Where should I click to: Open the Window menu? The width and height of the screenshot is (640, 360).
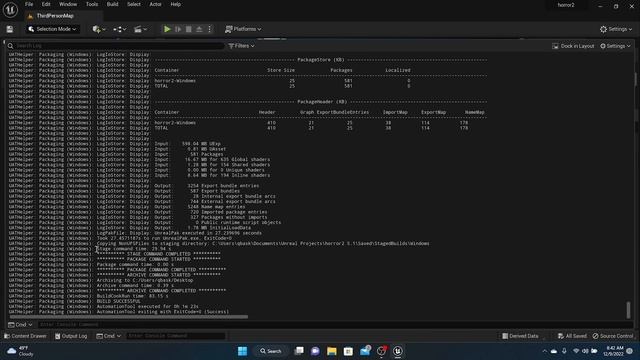tap(68, 4)
